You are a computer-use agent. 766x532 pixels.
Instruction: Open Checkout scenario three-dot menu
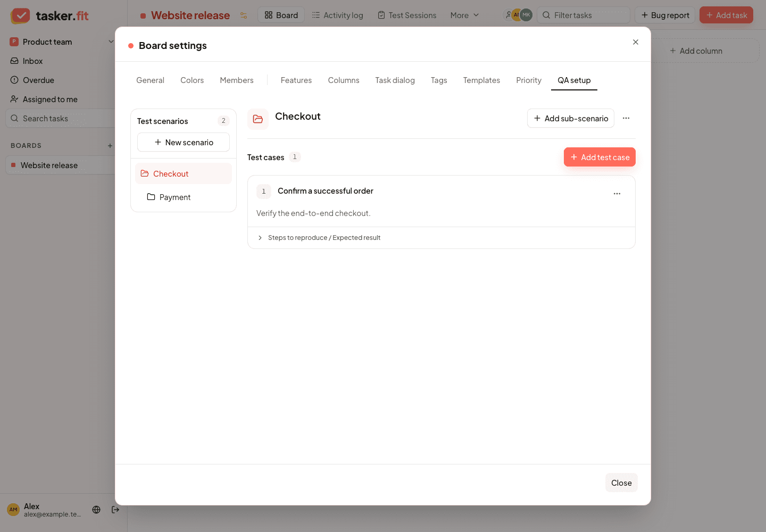coord(626,118)
